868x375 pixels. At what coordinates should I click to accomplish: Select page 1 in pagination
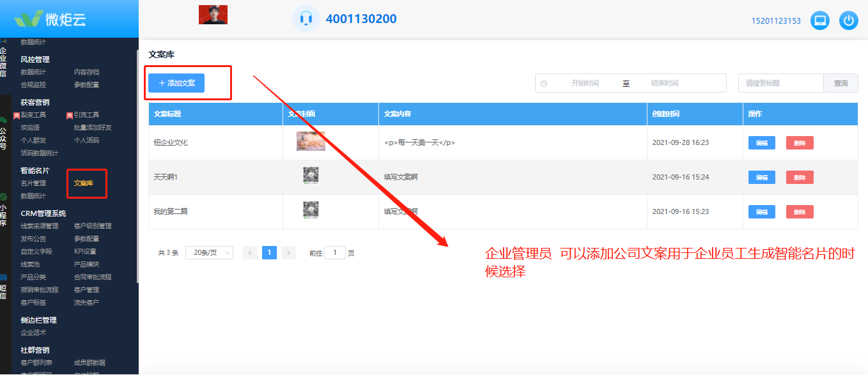pyautogui.click(x=270, y=252)
